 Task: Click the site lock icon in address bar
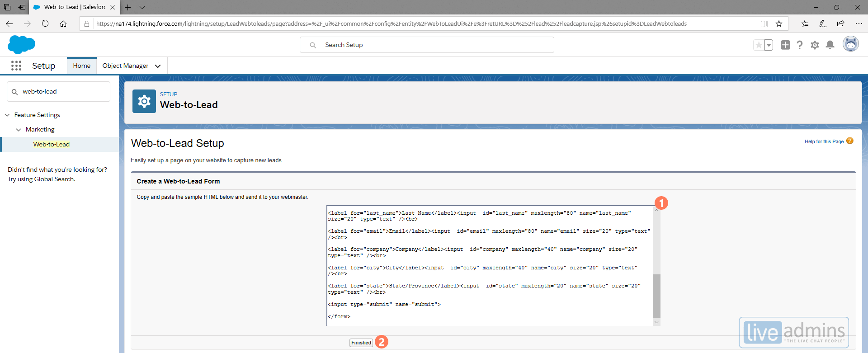pyautogui.click(x=87, y=24)
